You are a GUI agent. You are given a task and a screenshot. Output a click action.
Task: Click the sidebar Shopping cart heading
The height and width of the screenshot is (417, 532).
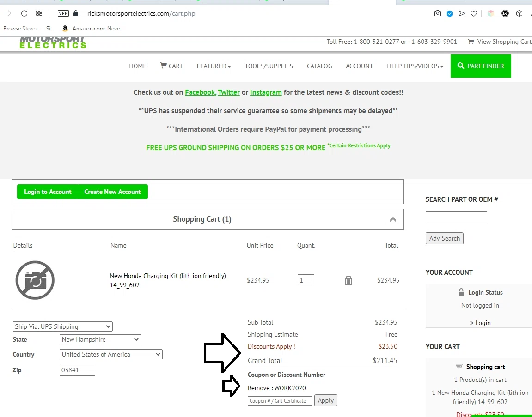[x=485, y=367]
